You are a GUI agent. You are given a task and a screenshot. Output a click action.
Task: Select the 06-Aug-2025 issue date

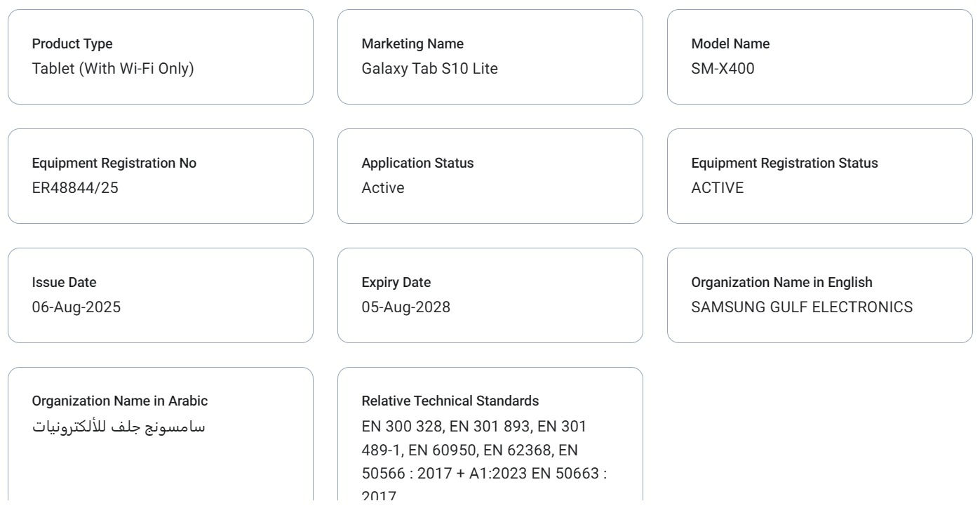click(x=76, y=307)
